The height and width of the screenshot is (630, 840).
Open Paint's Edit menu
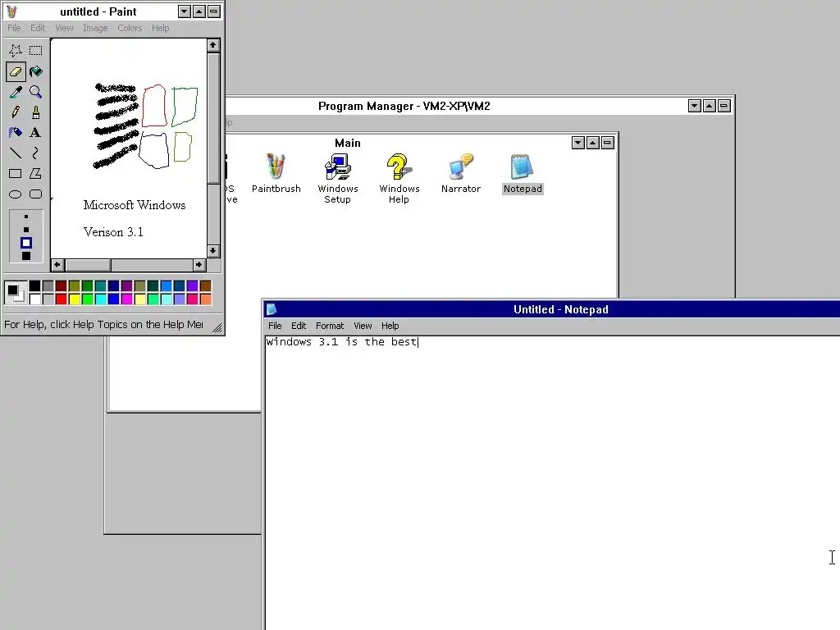(x=38, y=28)
